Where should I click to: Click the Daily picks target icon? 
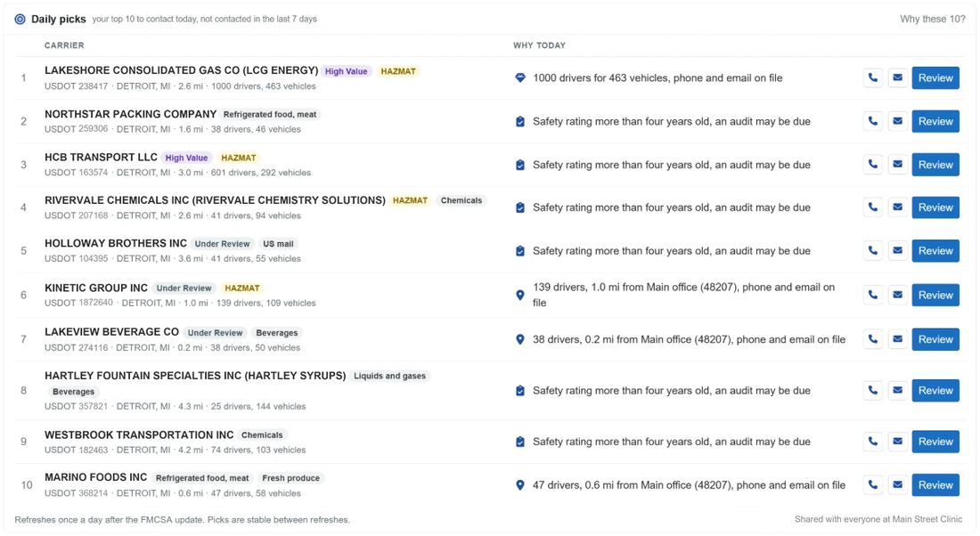20,19
